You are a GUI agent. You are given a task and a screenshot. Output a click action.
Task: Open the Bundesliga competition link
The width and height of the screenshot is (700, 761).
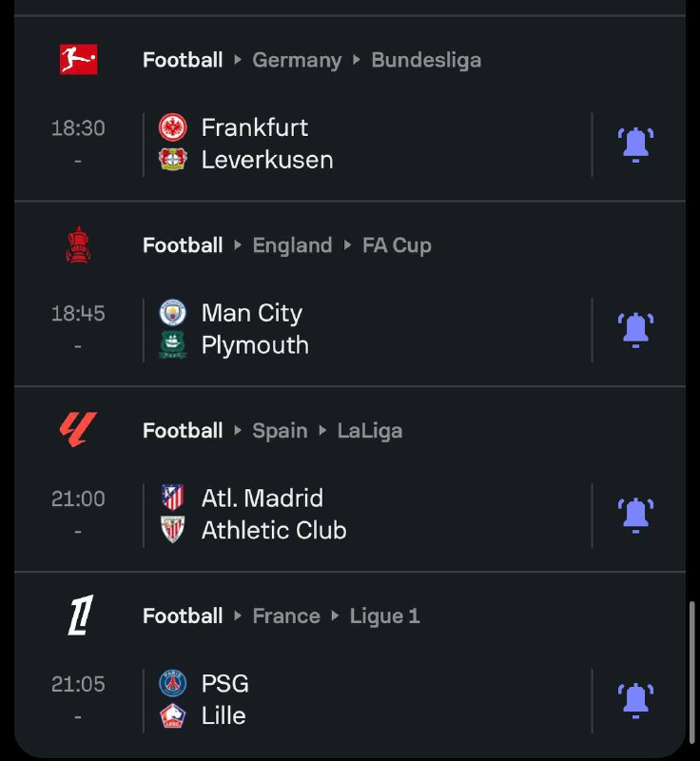[x=426, y=60]
